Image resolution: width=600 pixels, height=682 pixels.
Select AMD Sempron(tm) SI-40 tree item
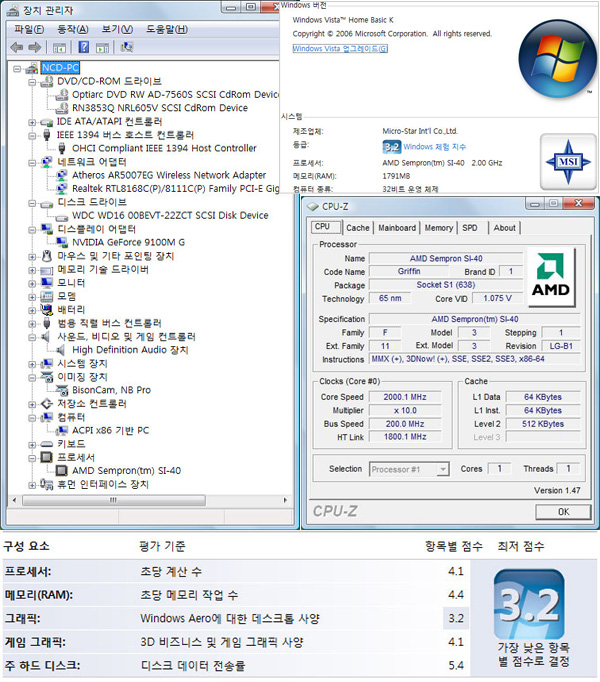click(x=126, y=471)
